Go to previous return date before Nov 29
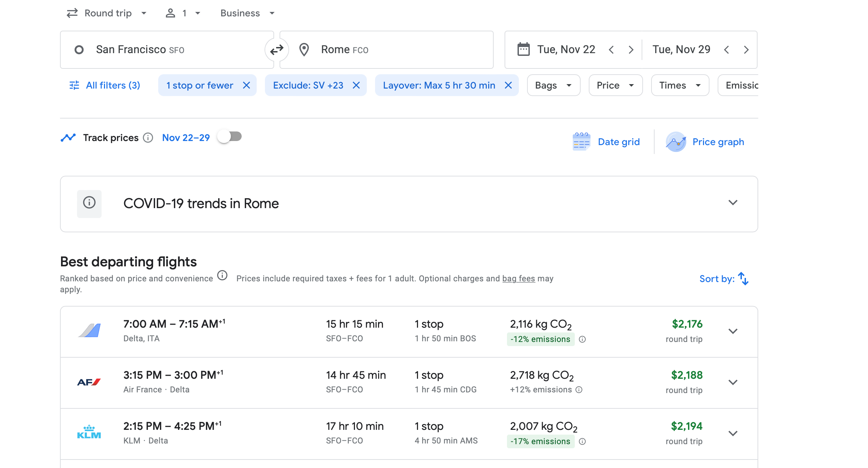Viewport: 868px width, 468px height. [x=727, y=50]
